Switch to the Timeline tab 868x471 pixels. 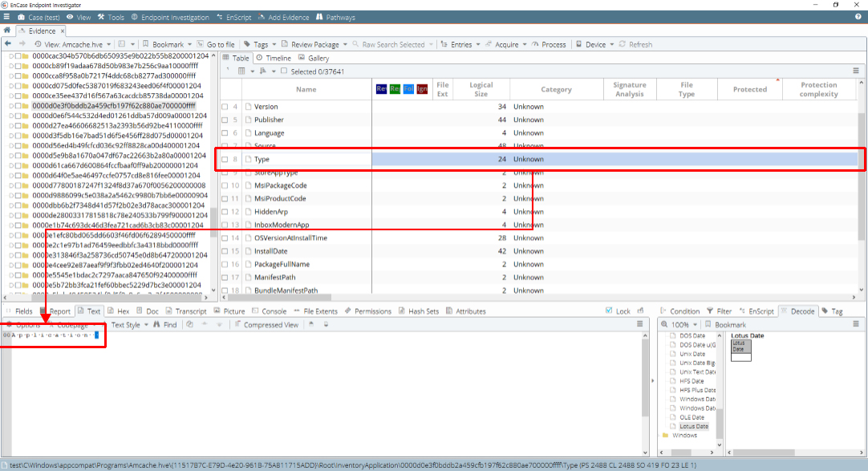pos(274,58)
